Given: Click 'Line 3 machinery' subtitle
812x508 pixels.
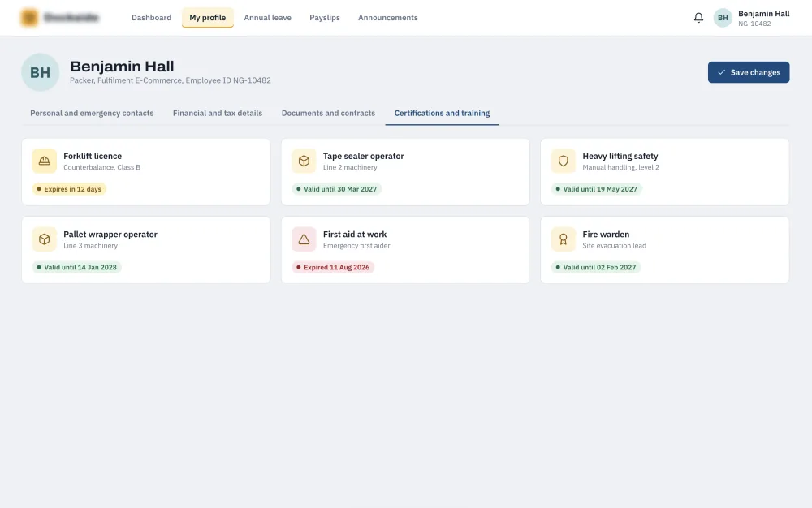Looking at the screenshot, I should [91, 246].
